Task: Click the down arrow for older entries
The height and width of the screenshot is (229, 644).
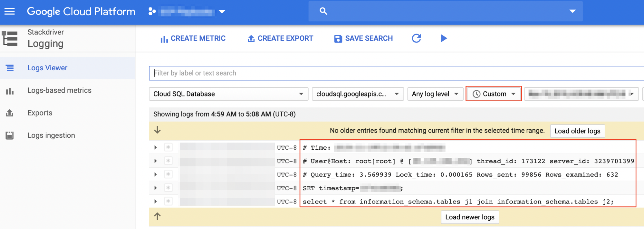Action: pos(157,130)
